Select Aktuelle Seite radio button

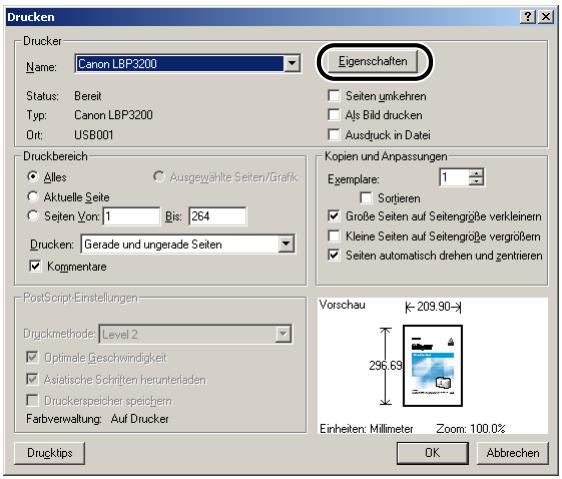coord(33,196)
